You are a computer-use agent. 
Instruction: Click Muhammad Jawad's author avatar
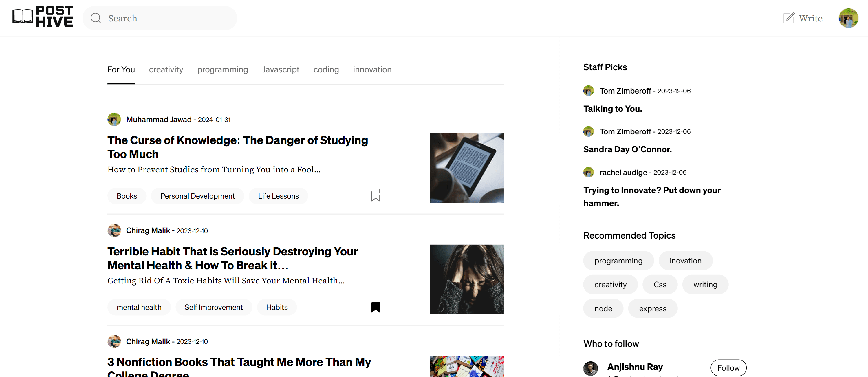[x=114, y=119]
